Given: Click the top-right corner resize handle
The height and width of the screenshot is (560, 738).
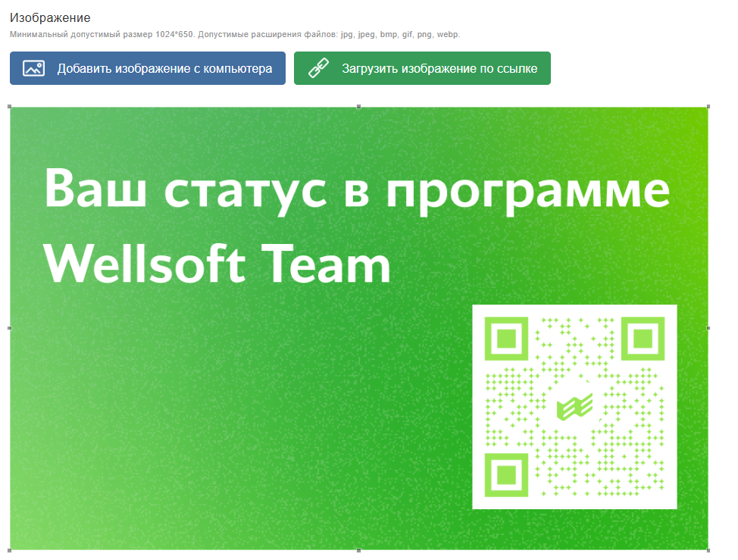Looking at the screenshot, I should pyautogui.click(x=708, y=107).
